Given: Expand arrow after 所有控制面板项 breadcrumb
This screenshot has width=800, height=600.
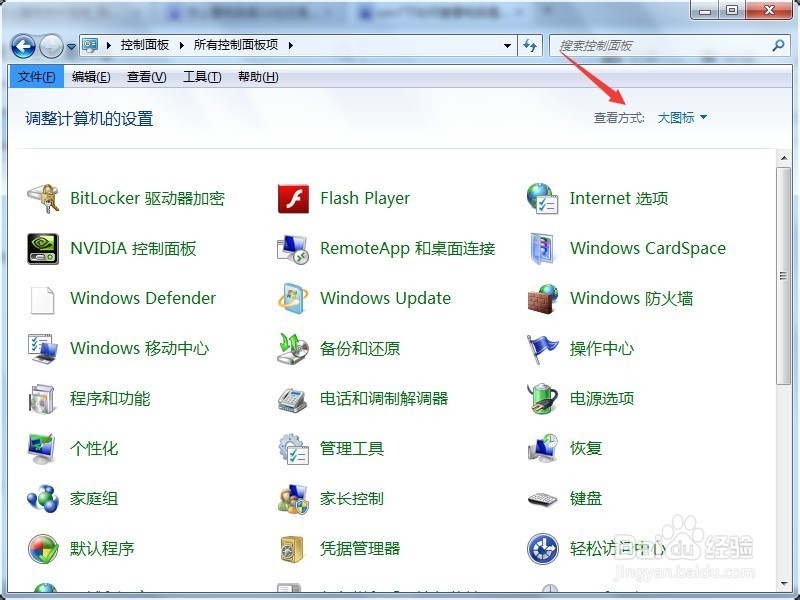Looking at the screenshot, I should (290, 45).
